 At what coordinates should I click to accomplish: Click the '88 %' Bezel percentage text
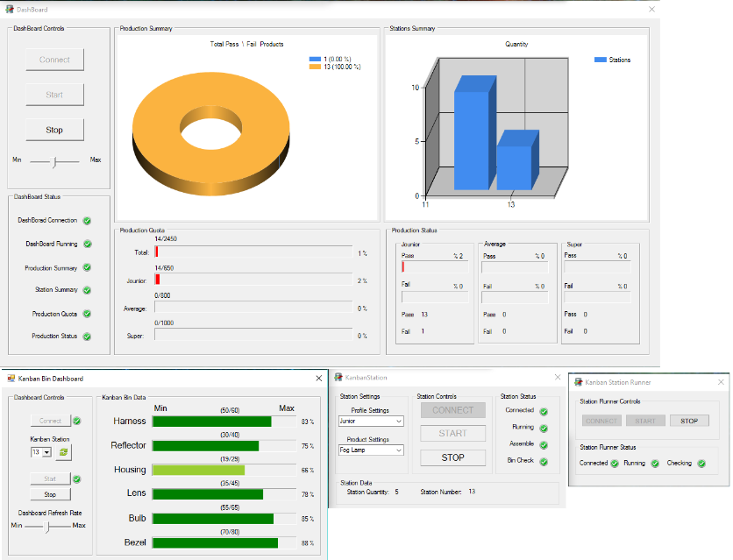click(308, 543)
